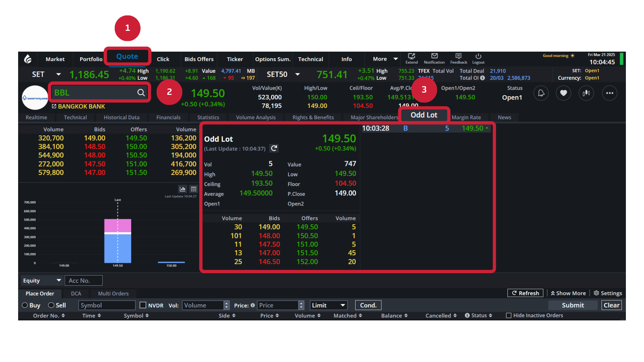
Task: Open the candlestick chart icon
Action: click(586, 93)
